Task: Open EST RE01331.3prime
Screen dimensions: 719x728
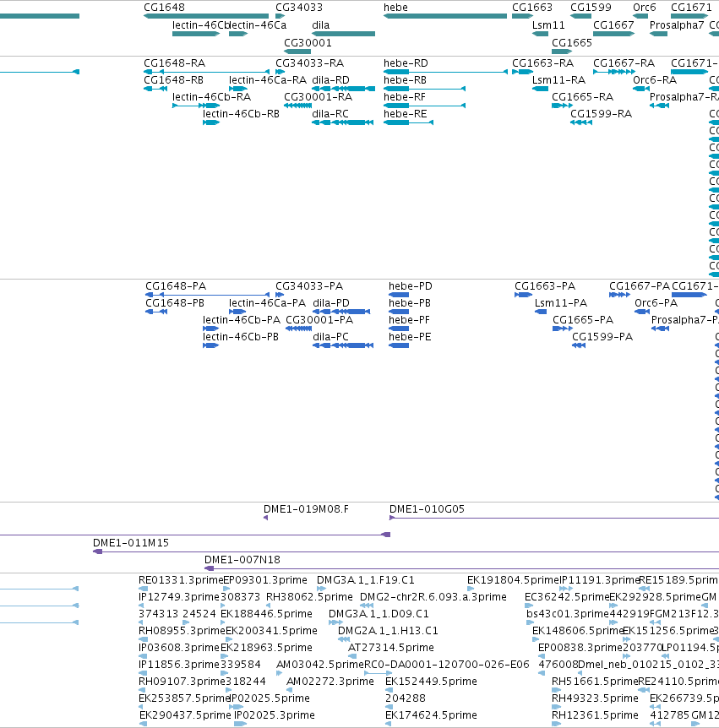Action: pos(181,580)
